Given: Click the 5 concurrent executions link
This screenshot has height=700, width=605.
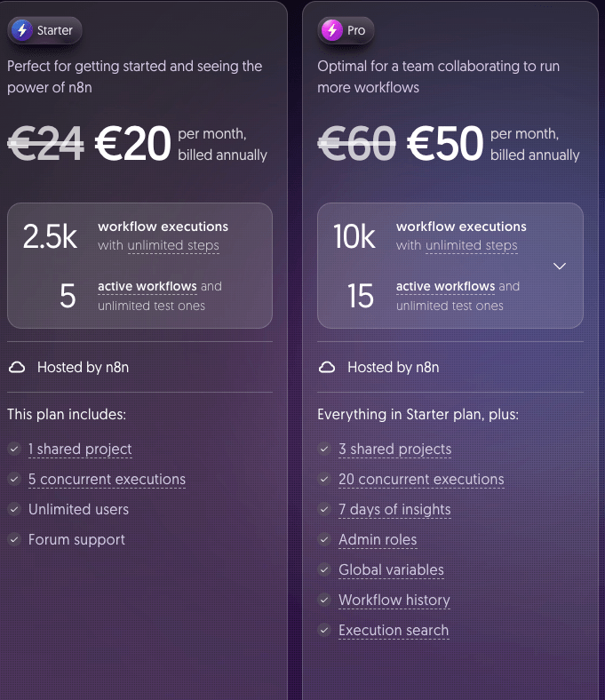Looking at the screenshot, I should 107,479.
